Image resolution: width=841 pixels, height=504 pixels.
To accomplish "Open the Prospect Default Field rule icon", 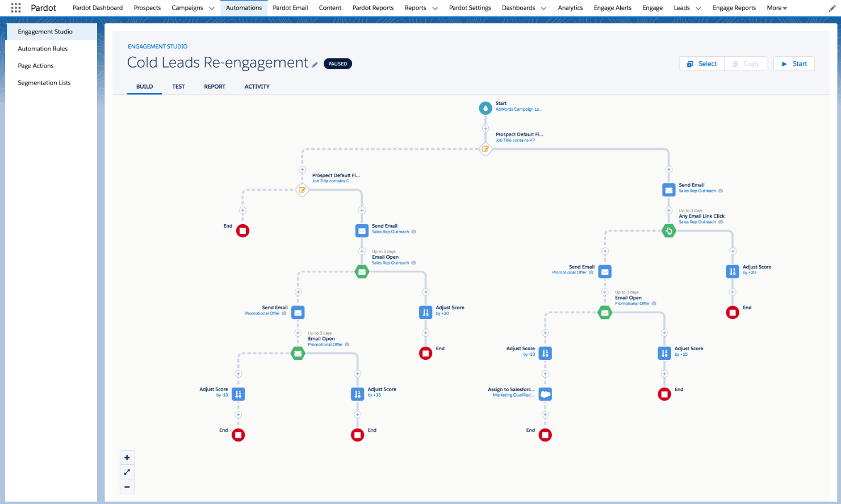I will pyautogui.click(x=486, y=149).
